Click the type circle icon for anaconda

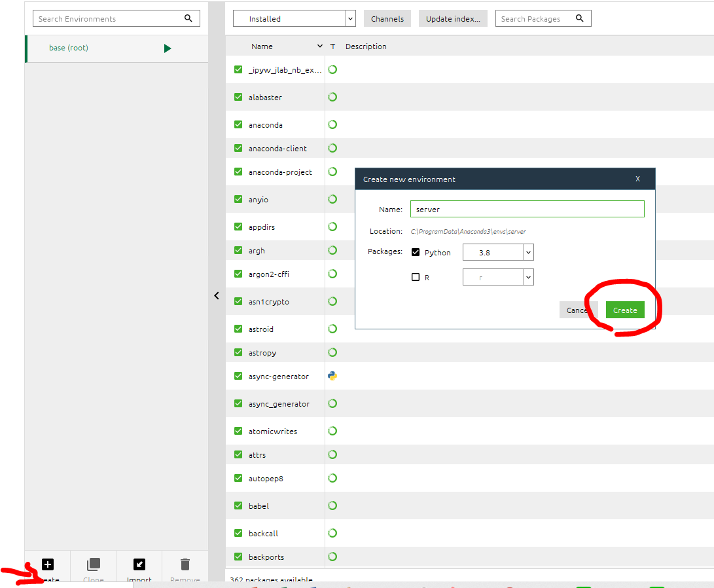click(332, 124)
